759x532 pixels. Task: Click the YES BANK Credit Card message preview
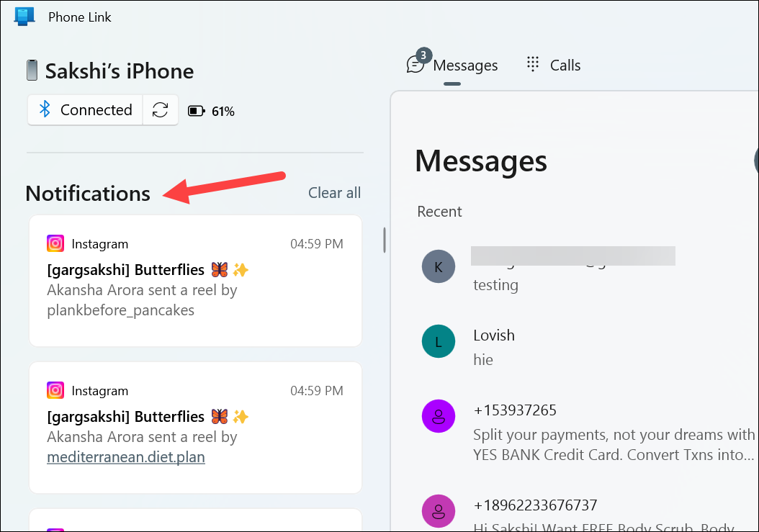pyautogui.click(x=614, y=444)
